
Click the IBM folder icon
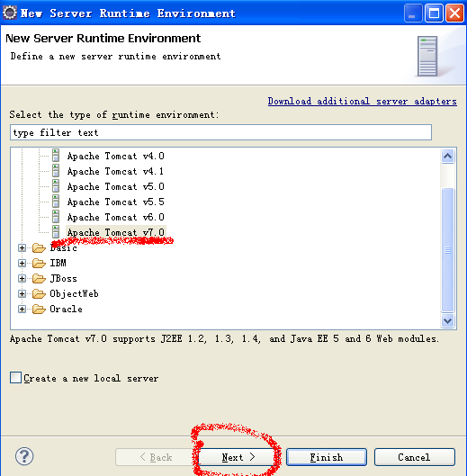39,263
